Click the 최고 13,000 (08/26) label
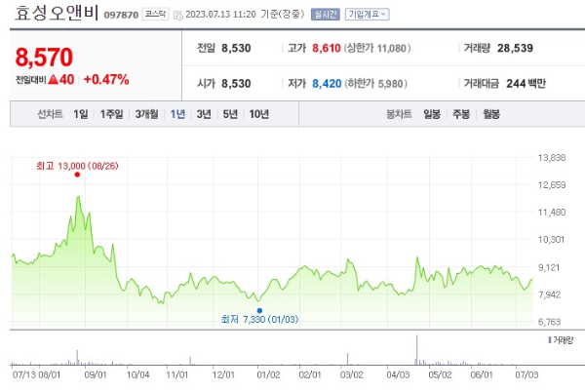Screen dimensions: 585x392 (x=77, y=166)
